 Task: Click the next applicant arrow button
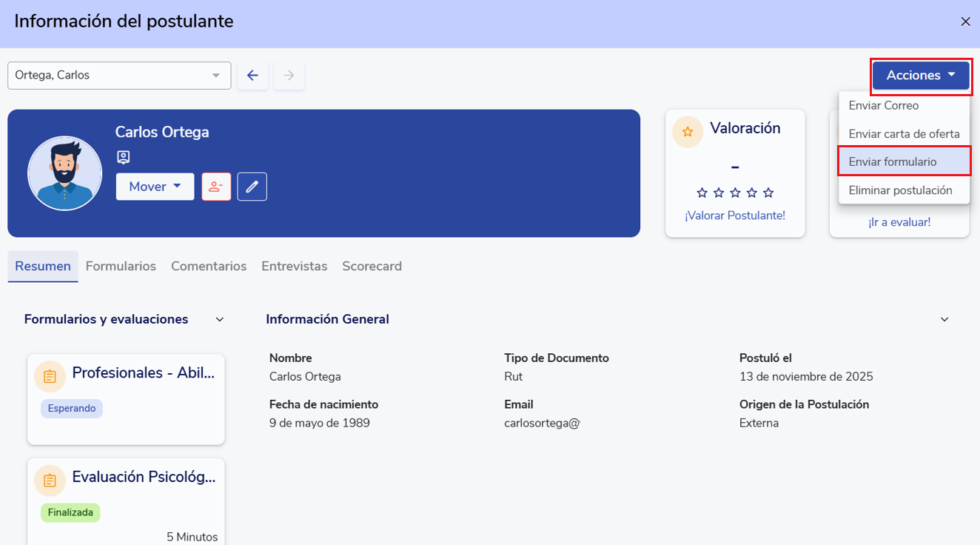(x=289, y=76)
